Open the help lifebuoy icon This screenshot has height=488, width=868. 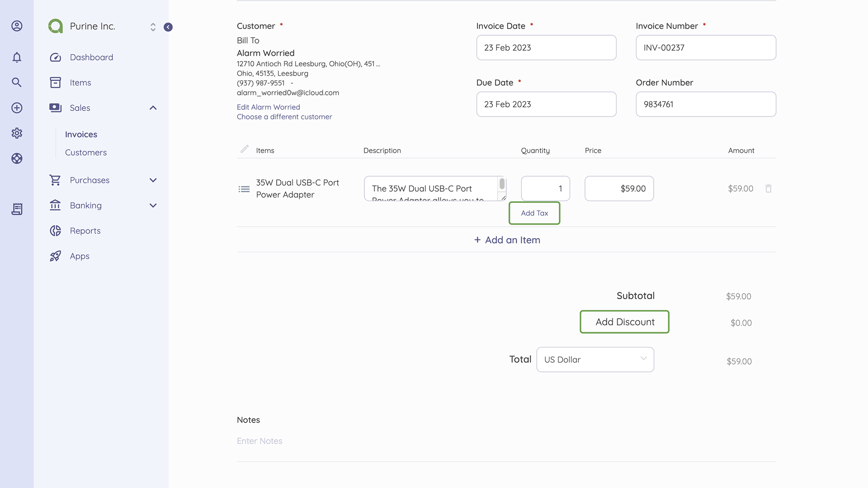[x=17, y=159]
